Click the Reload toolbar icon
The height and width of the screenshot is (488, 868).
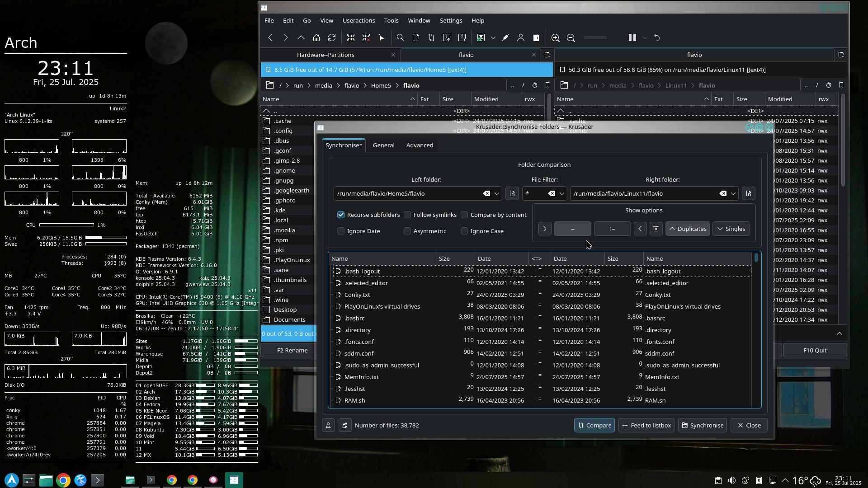[x=332, y=38]
